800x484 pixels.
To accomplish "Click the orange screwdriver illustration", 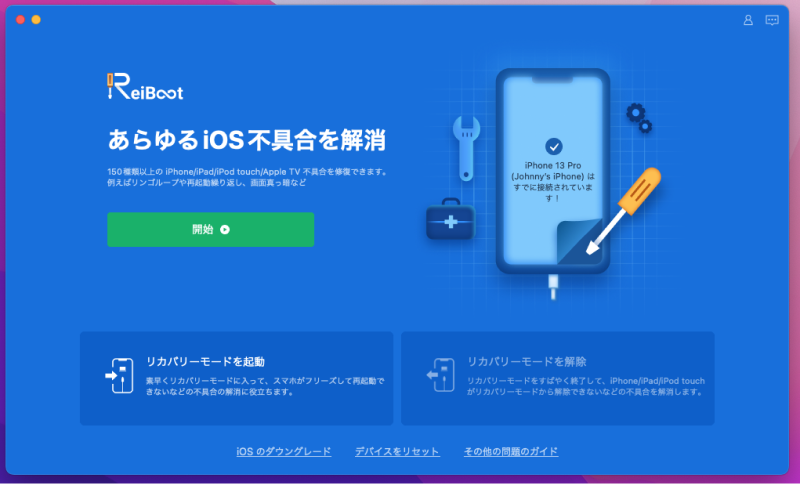I will (x=624, y=210).
